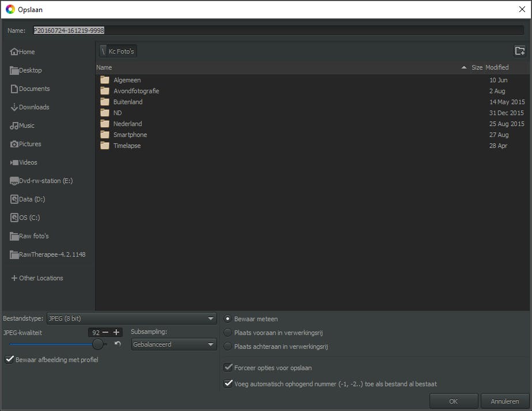Click the filename Name input field
This screenshot has width=532, height=411.
click(278, 30)
